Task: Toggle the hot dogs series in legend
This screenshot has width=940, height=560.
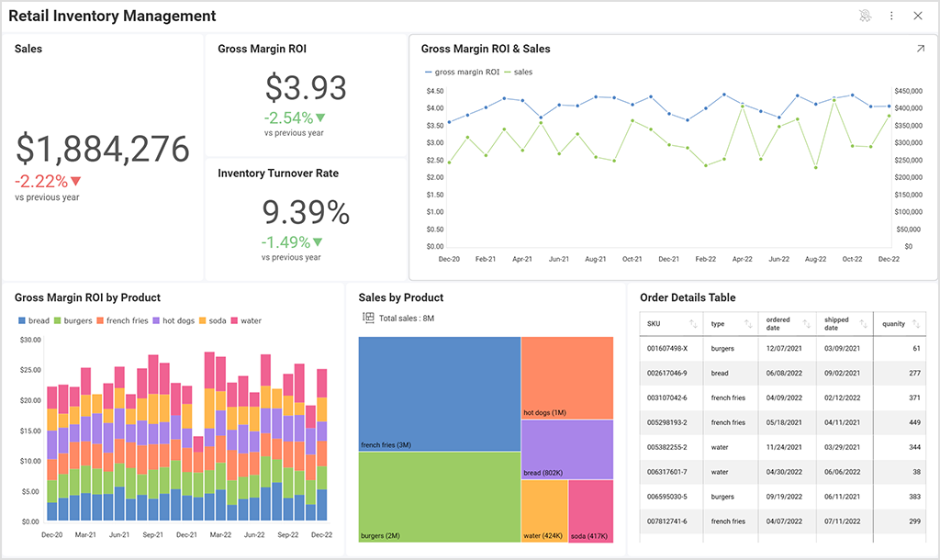Action: pos(173,320)
